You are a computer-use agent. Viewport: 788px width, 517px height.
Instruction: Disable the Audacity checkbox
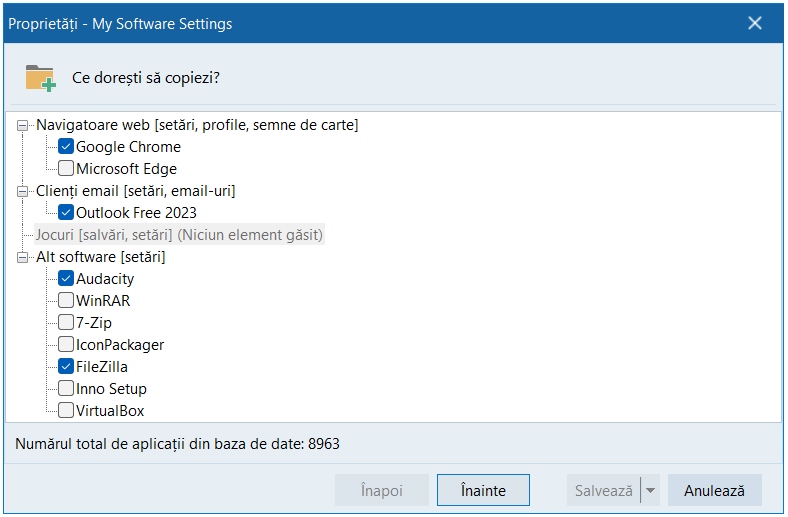click(66, 279)
